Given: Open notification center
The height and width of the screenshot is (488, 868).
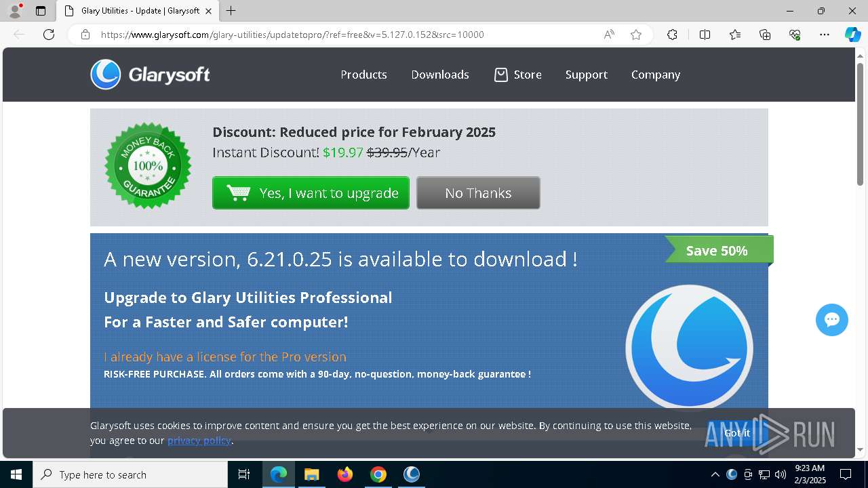Looking at the screenshot, I should 846,474.
